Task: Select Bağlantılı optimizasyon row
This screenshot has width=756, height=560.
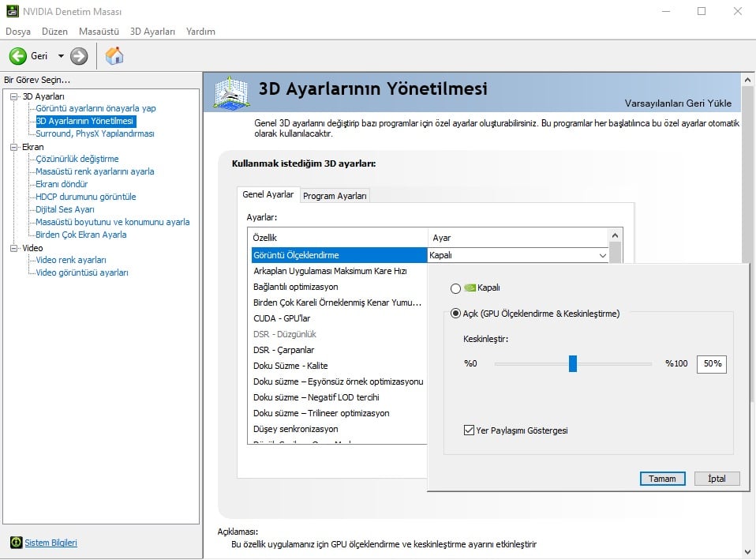Action: pos(339,287)
